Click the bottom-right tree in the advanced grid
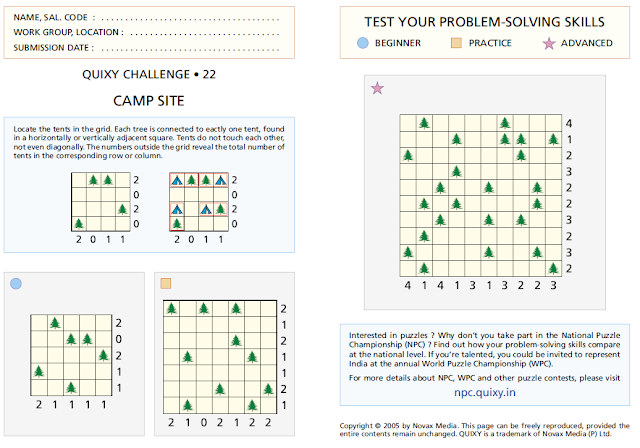640x448 pixels. point(553,268)
